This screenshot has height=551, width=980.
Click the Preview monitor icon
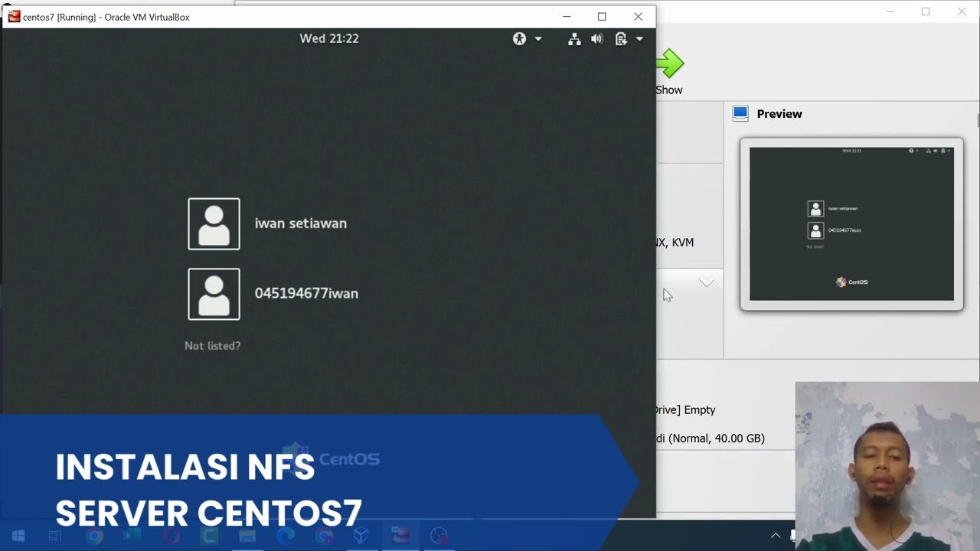pyautogui.click(x=740, y=114)
